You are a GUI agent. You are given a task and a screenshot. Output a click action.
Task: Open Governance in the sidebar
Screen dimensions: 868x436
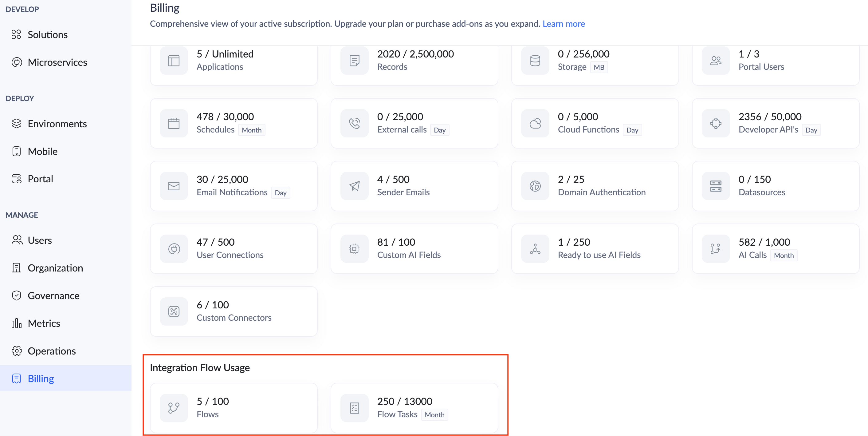(x=53, y=295)
